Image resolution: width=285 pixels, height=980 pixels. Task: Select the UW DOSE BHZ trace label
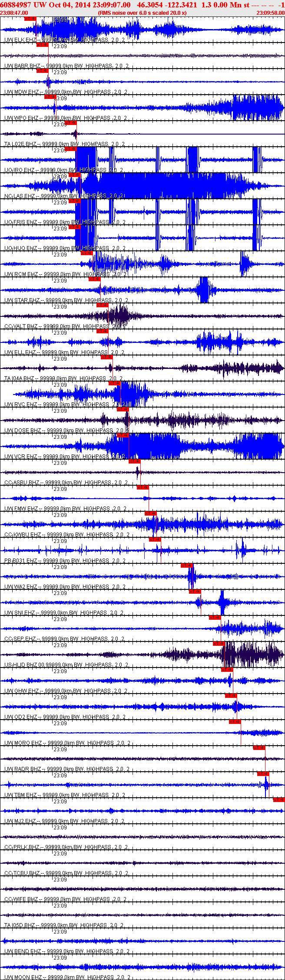[x=66, y=431]
